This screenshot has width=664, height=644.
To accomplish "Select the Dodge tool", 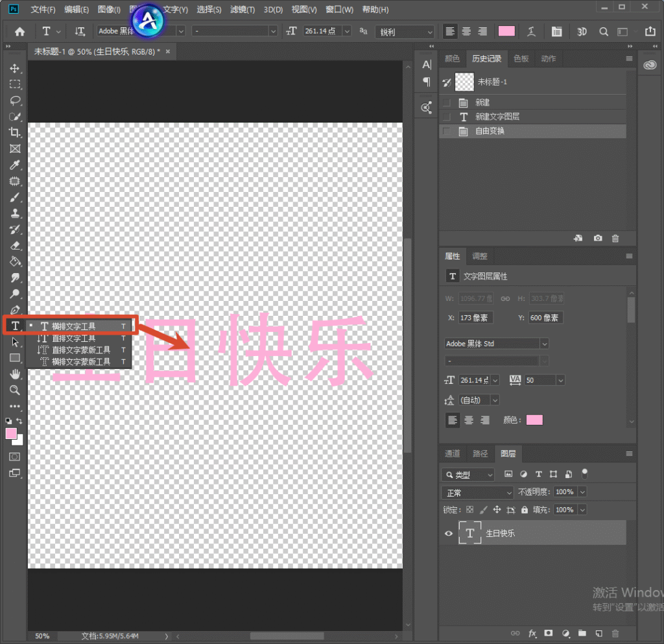I will 15,294.
